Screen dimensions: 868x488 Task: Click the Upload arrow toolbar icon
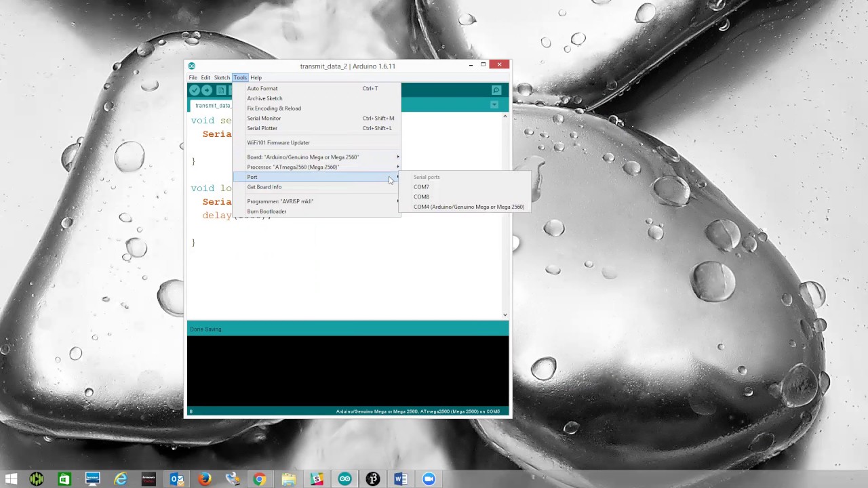click(x=207, y=90)
